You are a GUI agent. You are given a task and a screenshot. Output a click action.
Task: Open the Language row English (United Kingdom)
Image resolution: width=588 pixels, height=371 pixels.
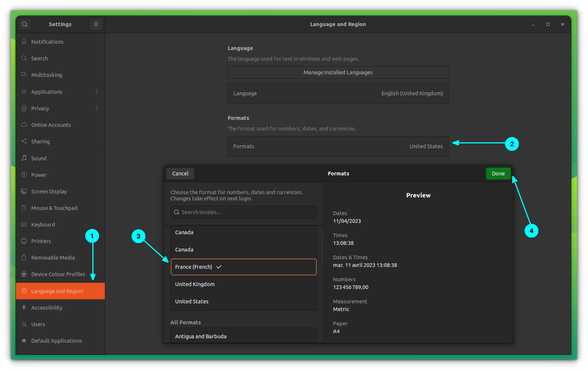[x=338, y=93]
